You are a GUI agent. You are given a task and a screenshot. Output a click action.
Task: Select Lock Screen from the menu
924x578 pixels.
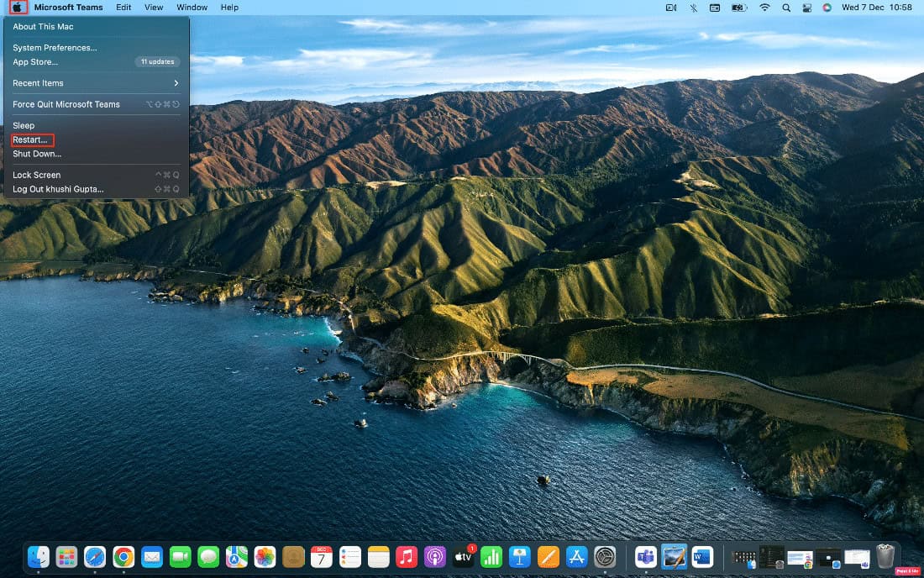[x=34, y=174]
